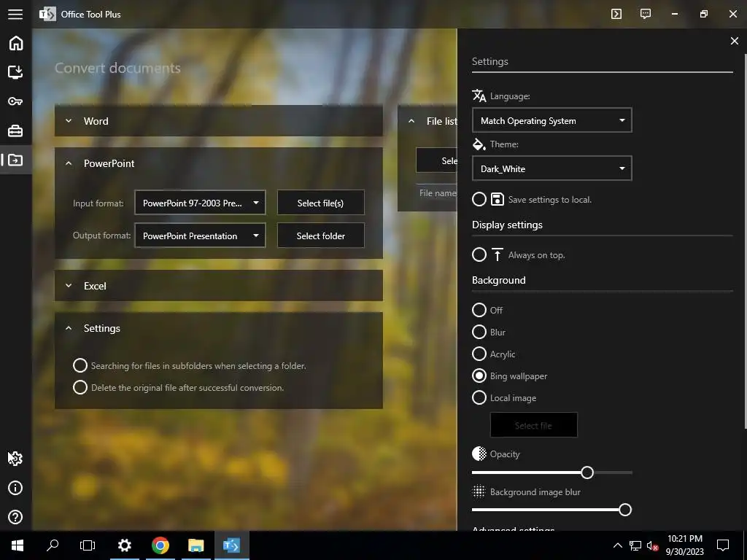Click the Theme paint bucket icon

point(479,144)
